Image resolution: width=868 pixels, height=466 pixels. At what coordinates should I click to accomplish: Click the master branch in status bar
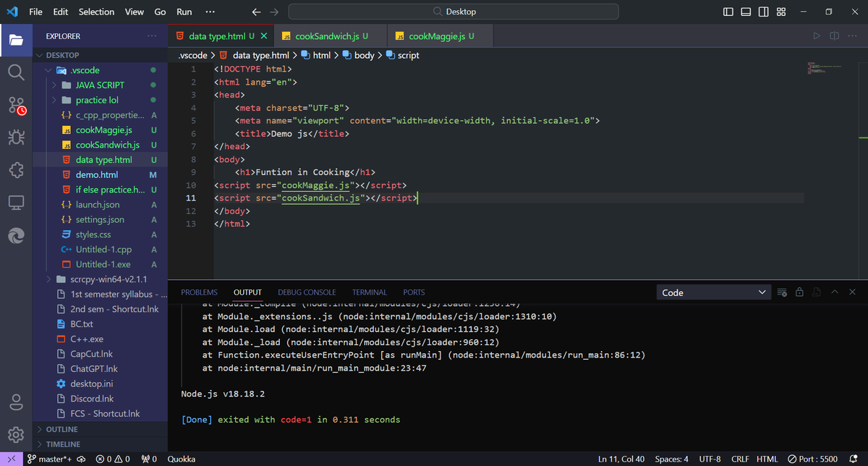[x=50, y=459]
